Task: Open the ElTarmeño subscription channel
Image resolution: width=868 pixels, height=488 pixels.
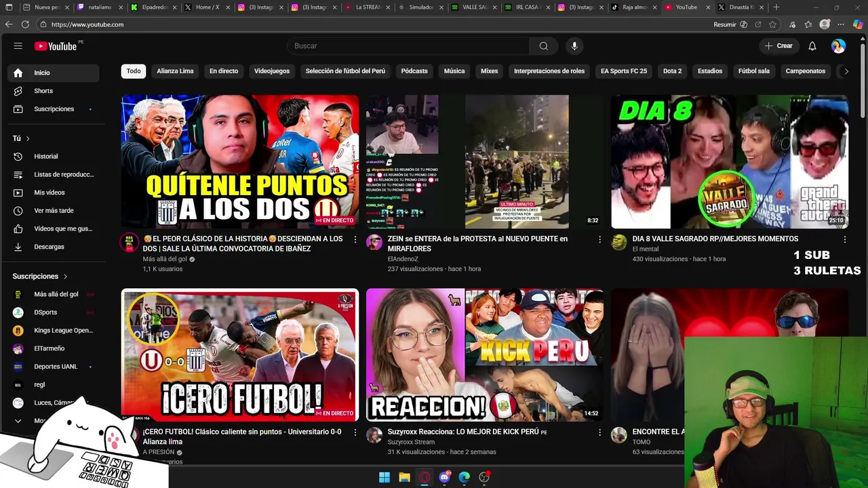Action: 53,348
